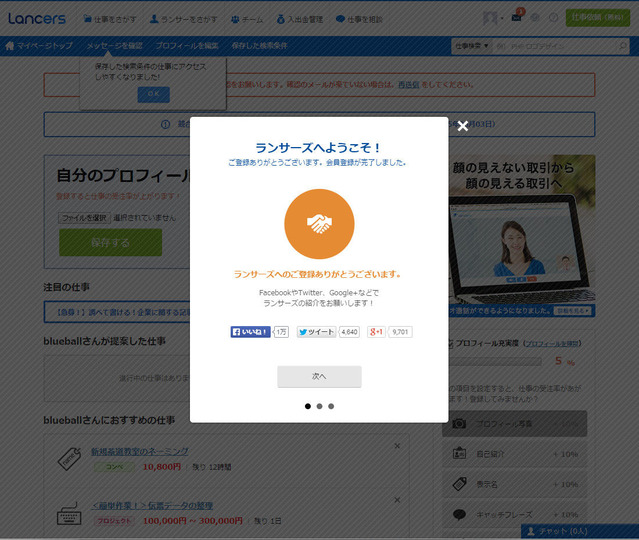Go to マイページトップ tab
Image resolution: width=639 pixels, height=540 pixels.
pyautogui.click(x=40, y=46)
